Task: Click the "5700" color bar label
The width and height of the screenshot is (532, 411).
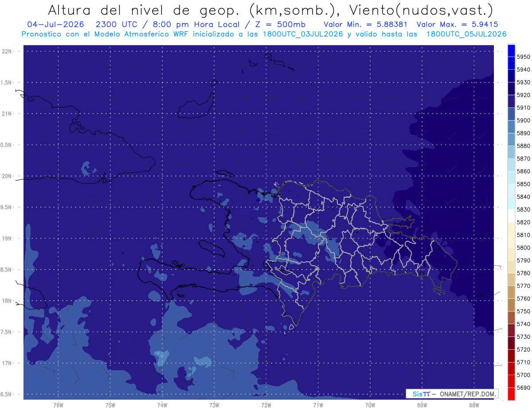Action: (x=523, y=375)
